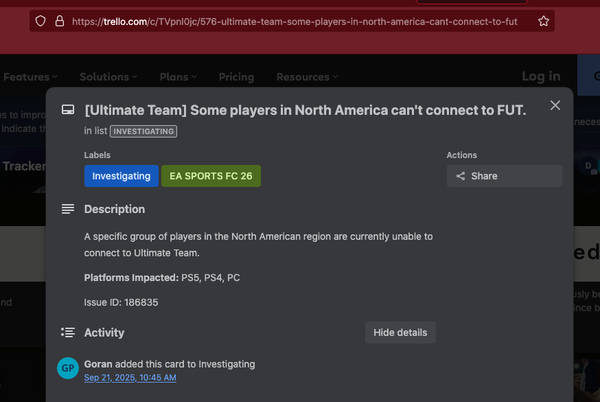
Task: Go to the Pricing page
Action: [x=236, y=77]
